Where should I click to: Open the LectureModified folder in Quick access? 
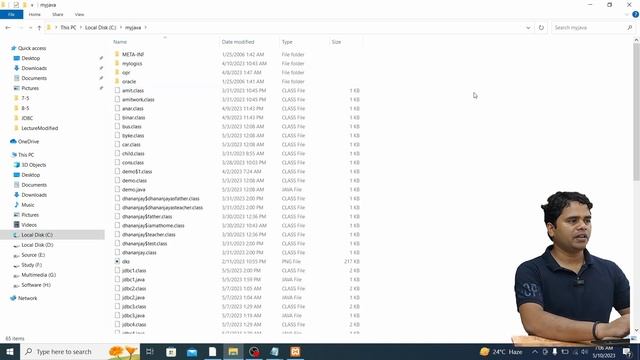(40, 128)
